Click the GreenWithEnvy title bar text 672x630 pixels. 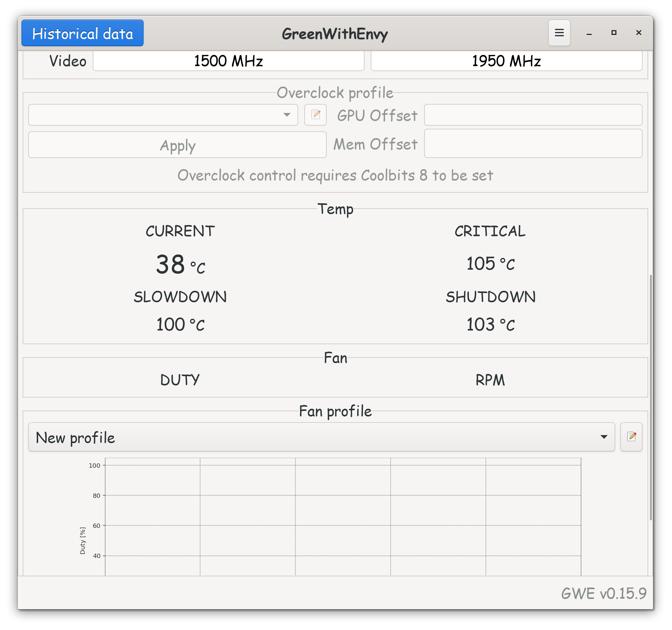coord(335,34)
